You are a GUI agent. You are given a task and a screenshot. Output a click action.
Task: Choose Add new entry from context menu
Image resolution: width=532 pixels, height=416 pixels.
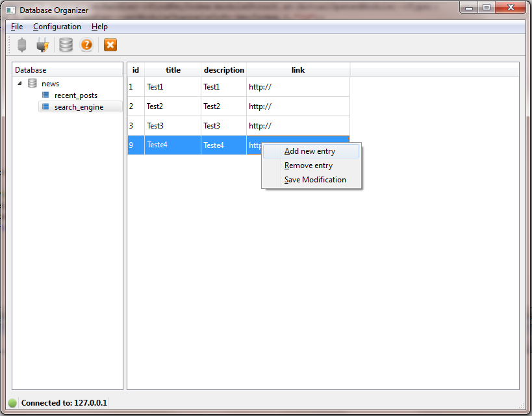coord(309,151)
